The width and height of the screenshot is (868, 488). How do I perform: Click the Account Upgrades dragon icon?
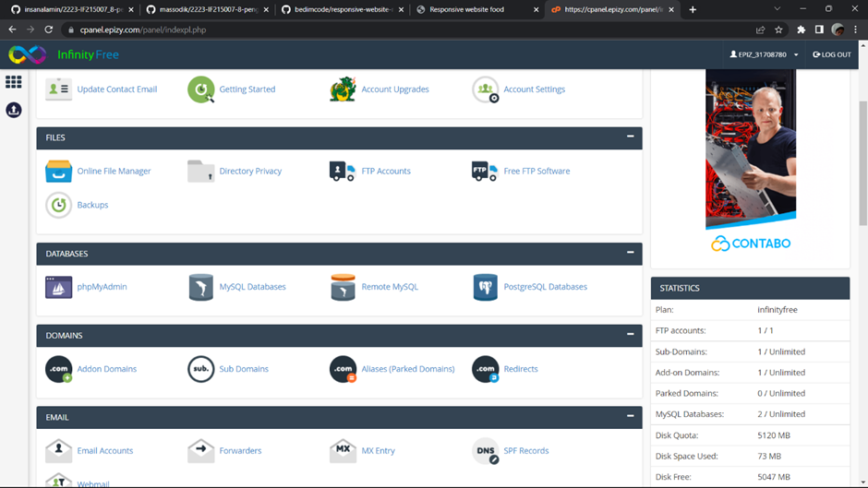pos(343,89)
